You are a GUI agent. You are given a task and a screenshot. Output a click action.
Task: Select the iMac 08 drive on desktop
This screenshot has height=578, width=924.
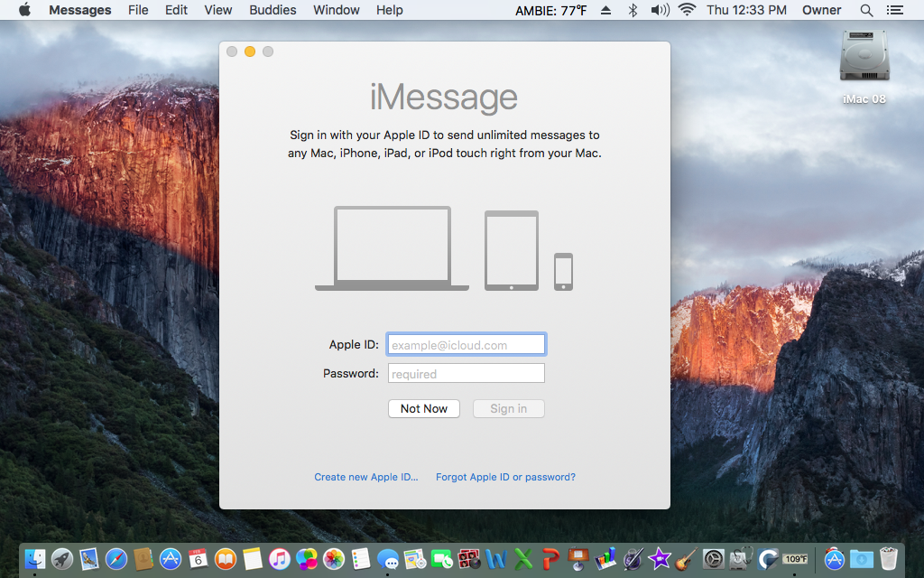[864, 67]
